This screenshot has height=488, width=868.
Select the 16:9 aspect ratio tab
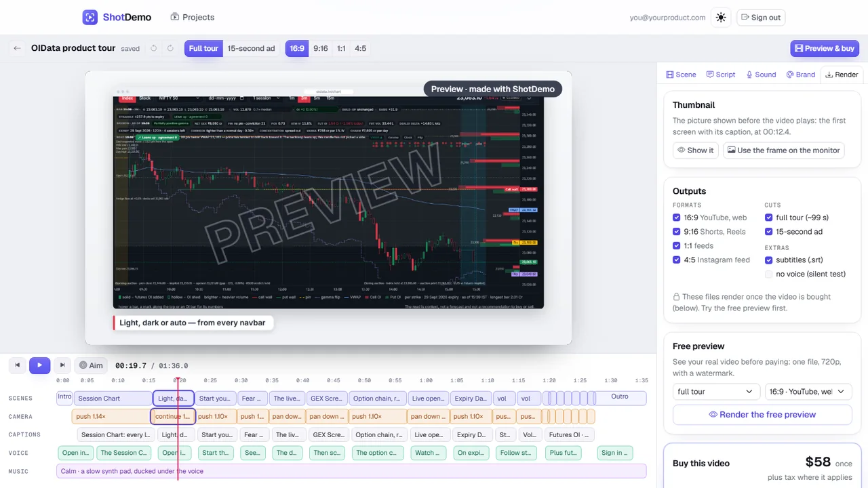point(297,49)
